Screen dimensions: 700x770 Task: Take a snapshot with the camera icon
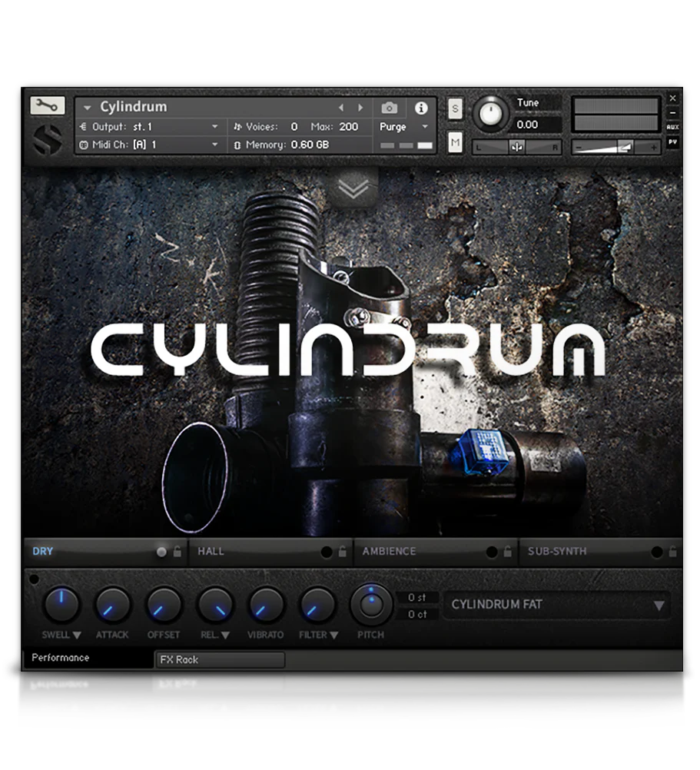coord(389,108)
